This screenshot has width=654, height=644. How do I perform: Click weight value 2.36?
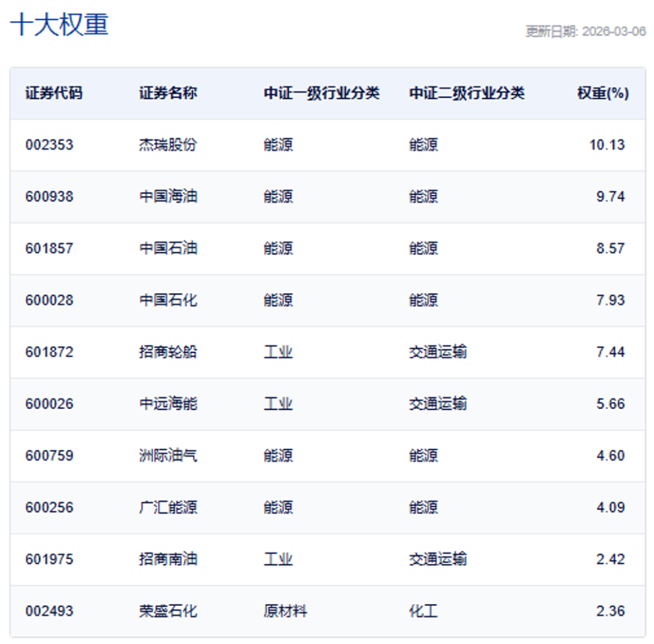610,611
